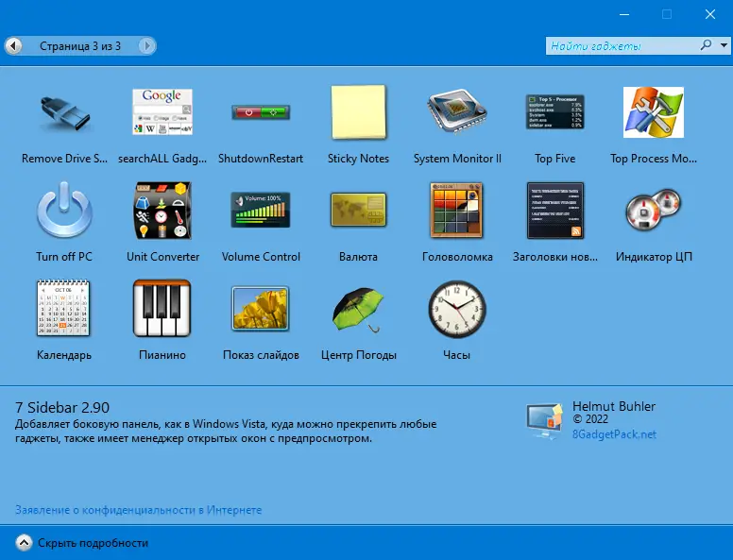Select the Пианино piano keys icon
The image size is (733, 560).
162,308
